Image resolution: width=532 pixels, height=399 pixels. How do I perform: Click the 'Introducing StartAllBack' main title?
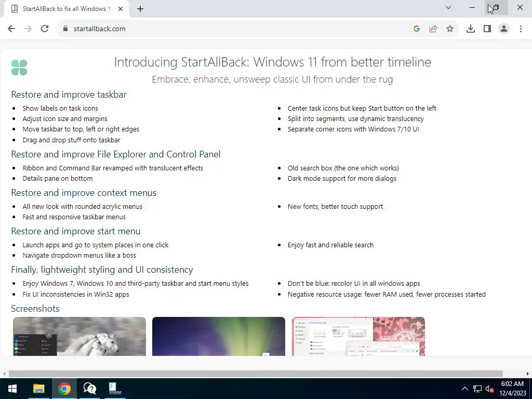(272, 62)
